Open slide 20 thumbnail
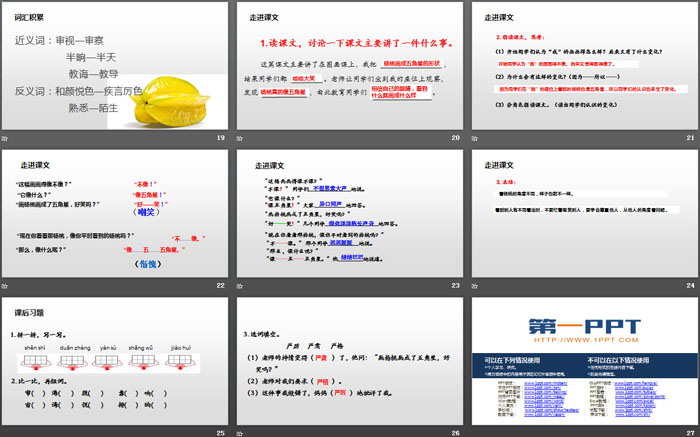700x437 pixels. [x=349, y=66]
